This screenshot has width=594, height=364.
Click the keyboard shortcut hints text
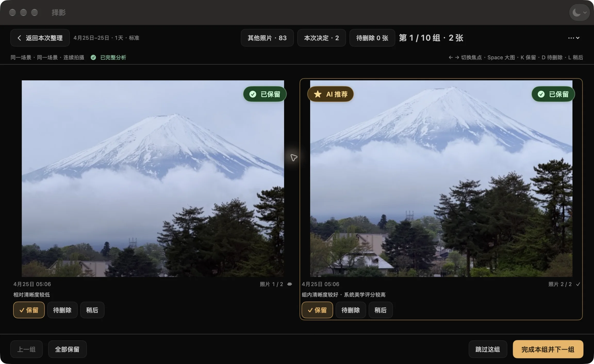[x=516, y=57]
